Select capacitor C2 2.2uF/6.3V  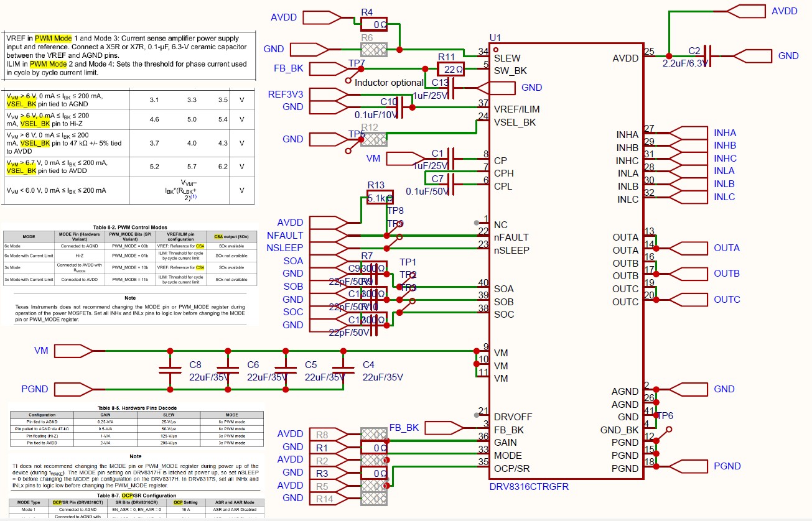(x=707, y=56)
